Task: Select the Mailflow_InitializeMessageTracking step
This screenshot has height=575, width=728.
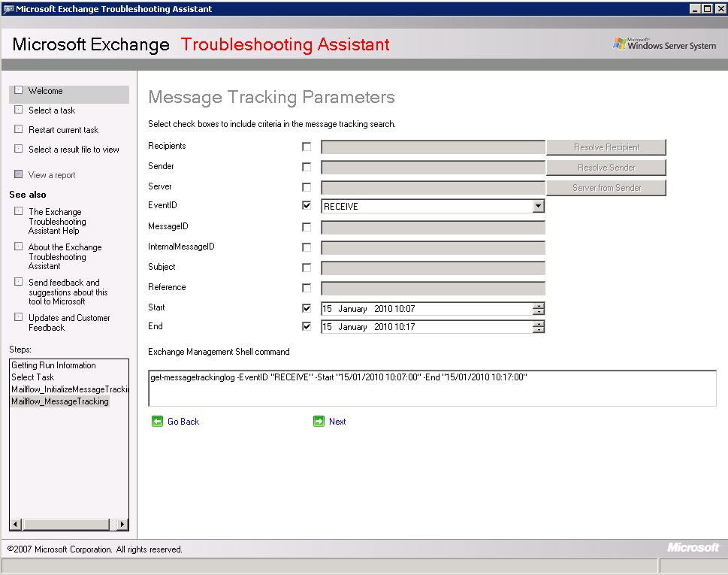Action: (x=70, y=389)
